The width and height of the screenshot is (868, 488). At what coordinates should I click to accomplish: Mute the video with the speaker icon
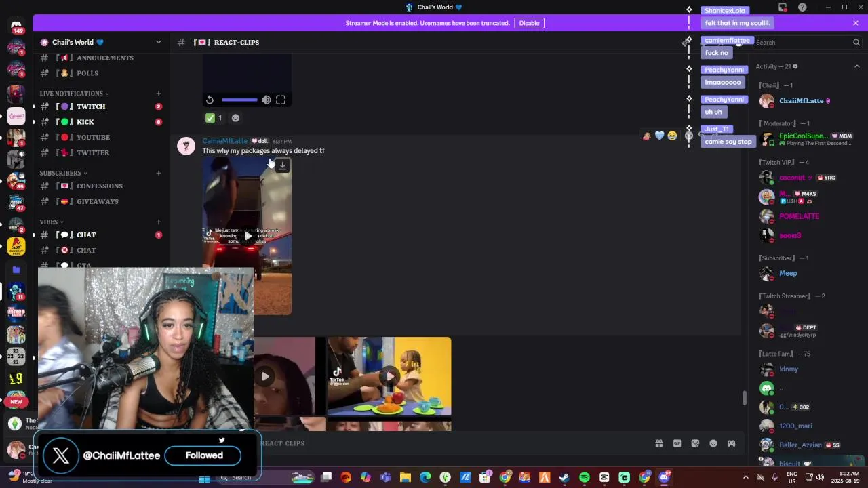[266, 100]
